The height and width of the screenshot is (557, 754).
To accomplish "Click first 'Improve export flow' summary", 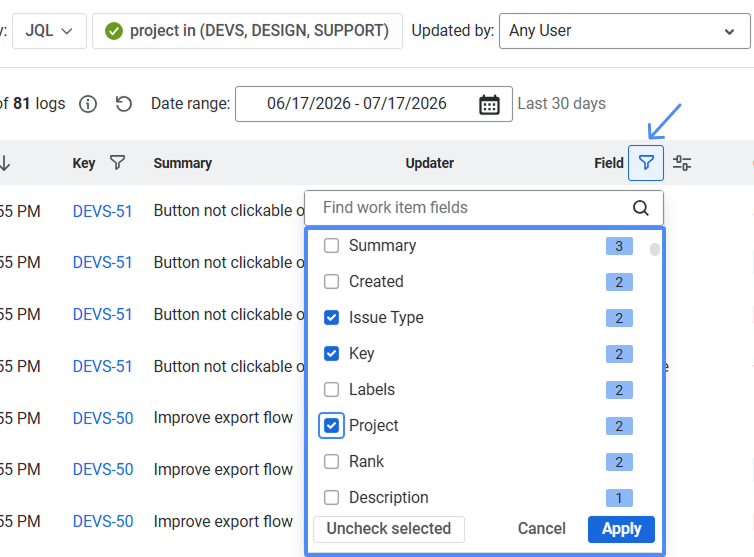I will click(x=223, y=418).
